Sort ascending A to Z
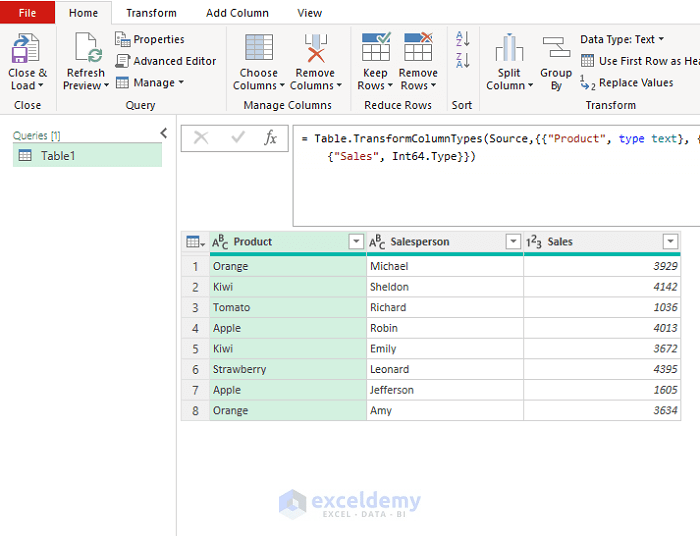This screenshot has width=700, height=536. [x=462, y=39]
